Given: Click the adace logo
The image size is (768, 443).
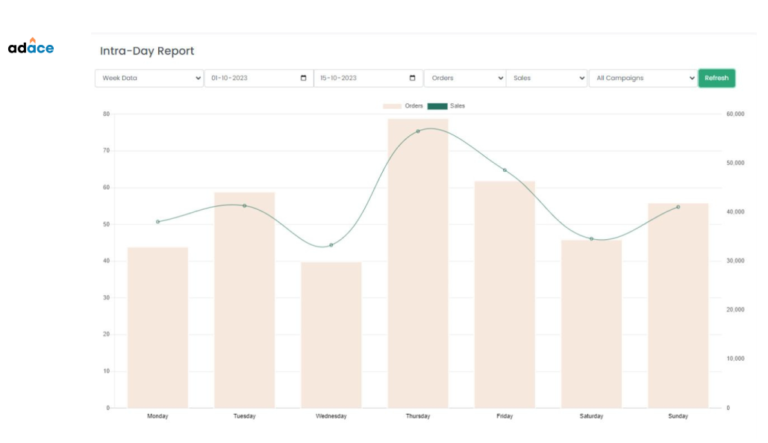Looking at the screenshot, I should click(31, 47).
